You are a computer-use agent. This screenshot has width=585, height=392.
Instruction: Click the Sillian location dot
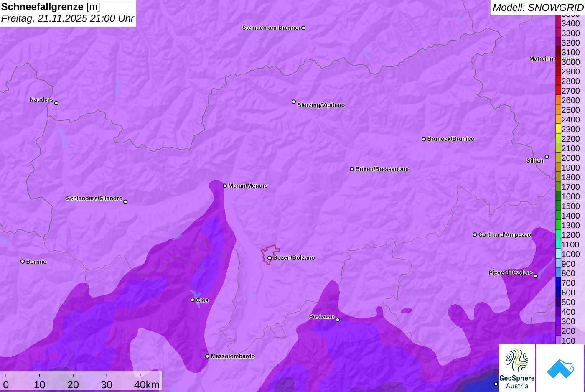point(547,157)
